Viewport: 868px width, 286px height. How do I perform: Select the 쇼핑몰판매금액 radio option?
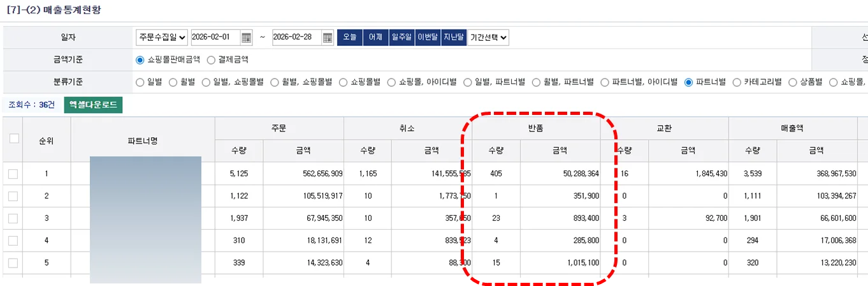click(x=140, y=59)
